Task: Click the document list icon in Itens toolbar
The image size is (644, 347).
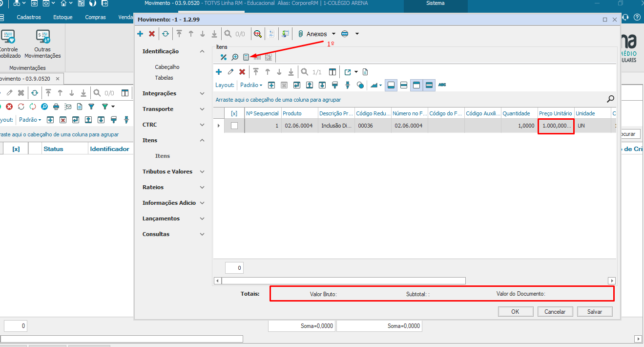Action: click(x=246, y=57)
